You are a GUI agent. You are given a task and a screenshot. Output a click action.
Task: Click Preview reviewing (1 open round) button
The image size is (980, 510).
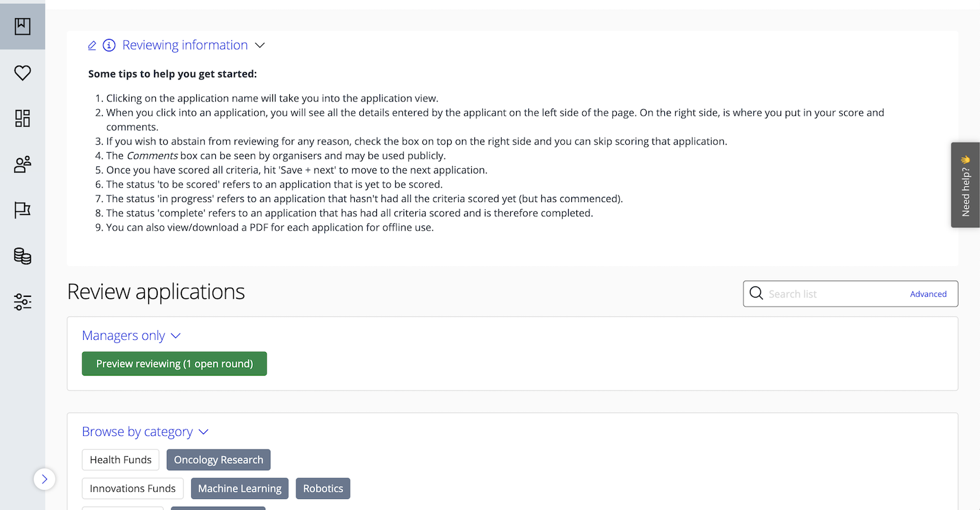pyautogui.click(x=174, y=364)
